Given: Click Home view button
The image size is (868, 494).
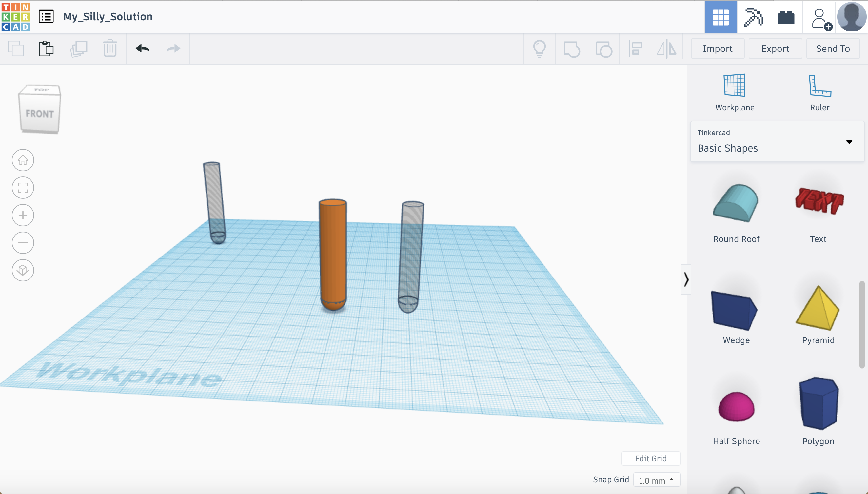Looking at the screenshot, I should point(23,160).
